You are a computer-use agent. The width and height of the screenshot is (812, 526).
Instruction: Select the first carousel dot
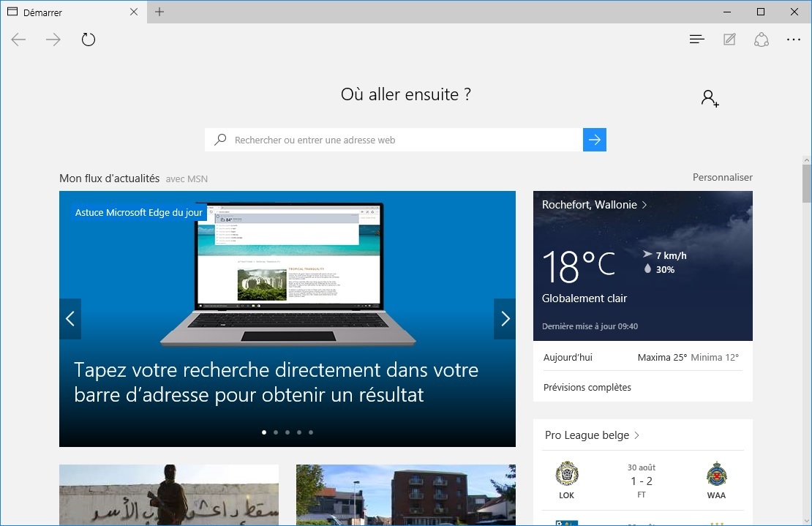tap(264, 432)
